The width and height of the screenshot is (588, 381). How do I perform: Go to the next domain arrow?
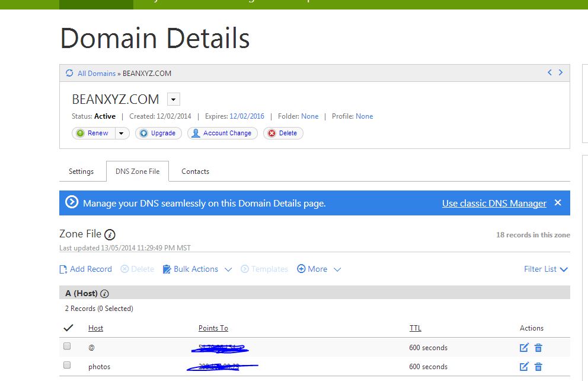click(x=561, y=72)
